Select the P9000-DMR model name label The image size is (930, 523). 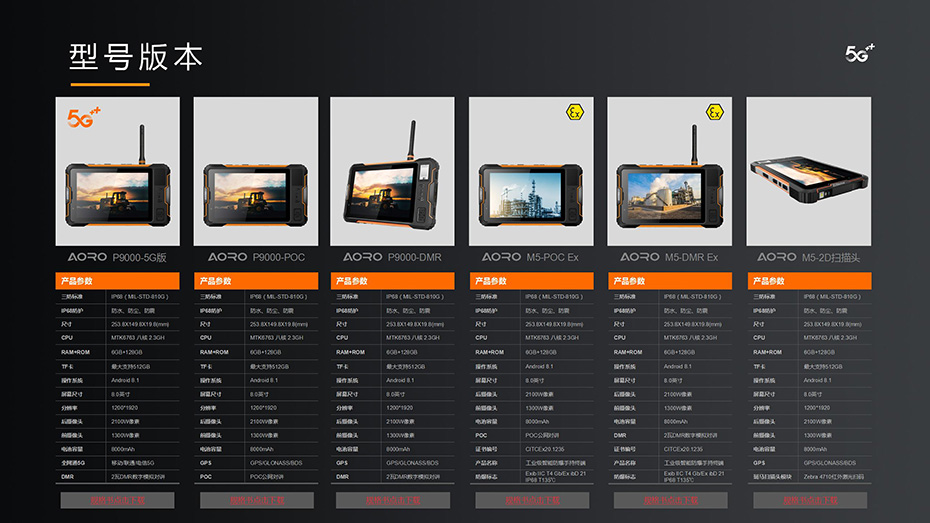click(x=415, y=257)
